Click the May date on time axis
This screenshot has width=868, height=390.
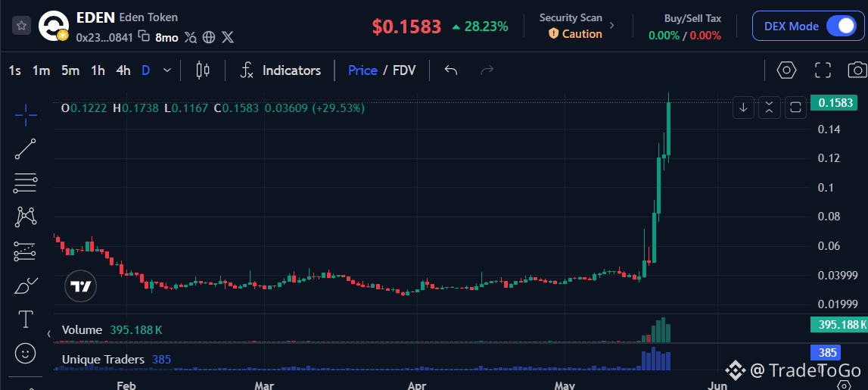(x=564, y=385)
